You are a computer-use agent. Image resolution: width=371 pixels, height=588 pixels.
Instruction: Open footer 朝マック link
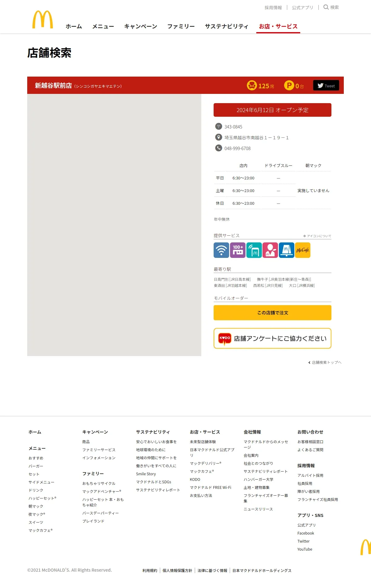click(x=36, y=506)
